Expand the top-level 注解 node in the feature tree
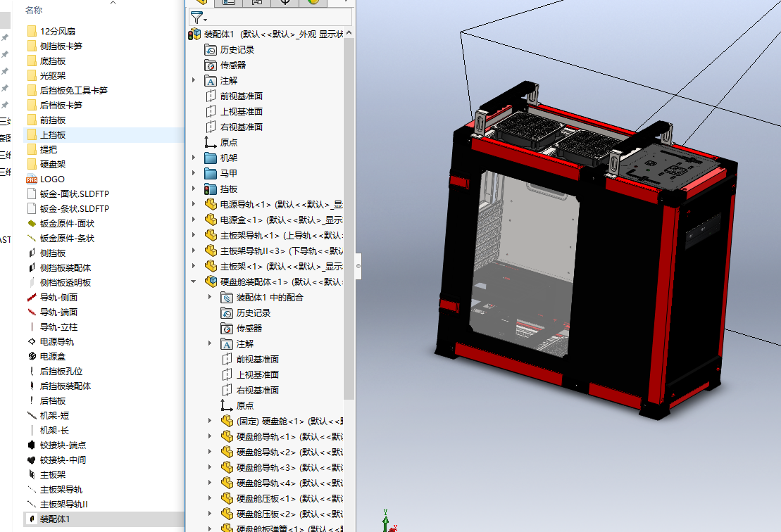 click(x=194, y=80)
